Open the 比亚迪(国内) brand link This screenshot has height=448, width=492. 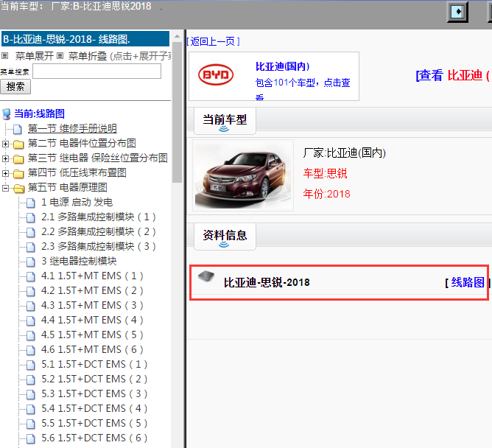click(282, 66)
